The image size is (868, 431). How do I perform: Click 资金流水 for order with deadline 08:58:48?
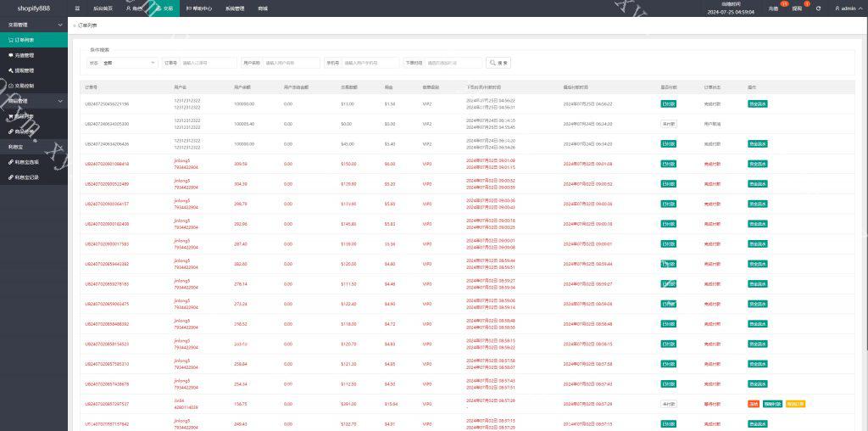(757, 324)
